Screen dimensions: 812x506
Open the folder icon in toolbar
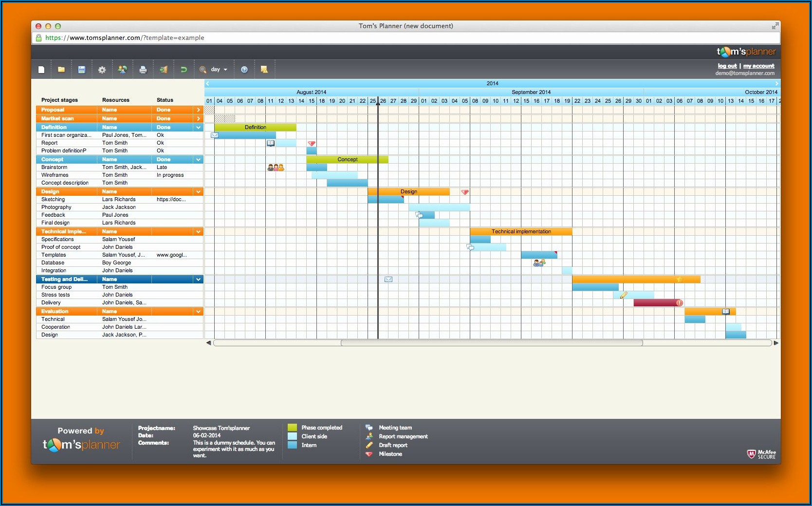click(61, 70)
